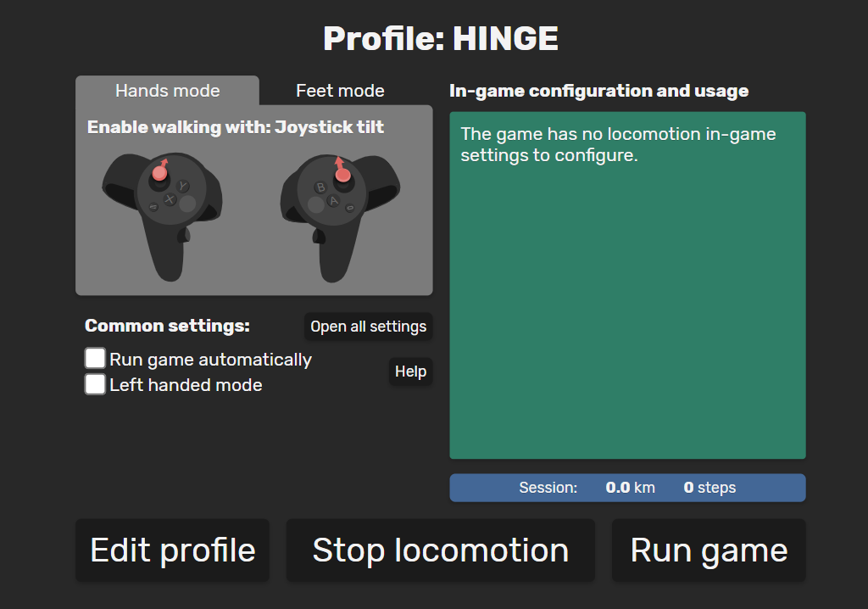
Task: Toggle Left handed mode checkbox
Action: pyautogui.click(x=95, y=384)
